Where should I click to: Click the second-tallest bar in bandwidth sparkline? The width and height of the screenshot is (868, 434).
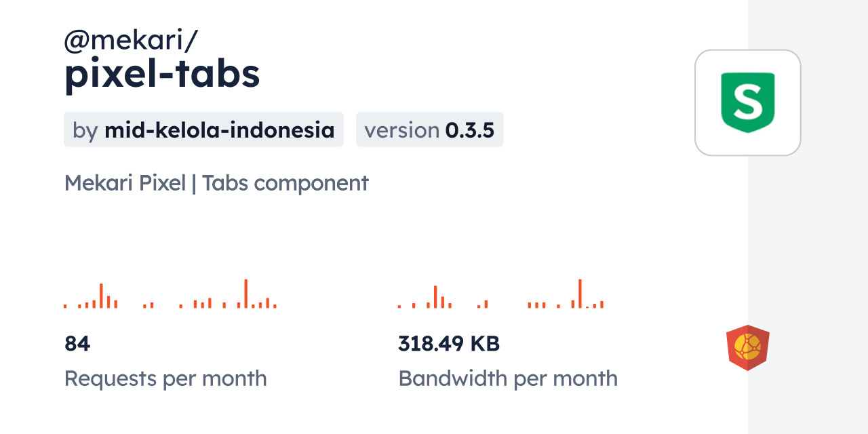point(435,297)
